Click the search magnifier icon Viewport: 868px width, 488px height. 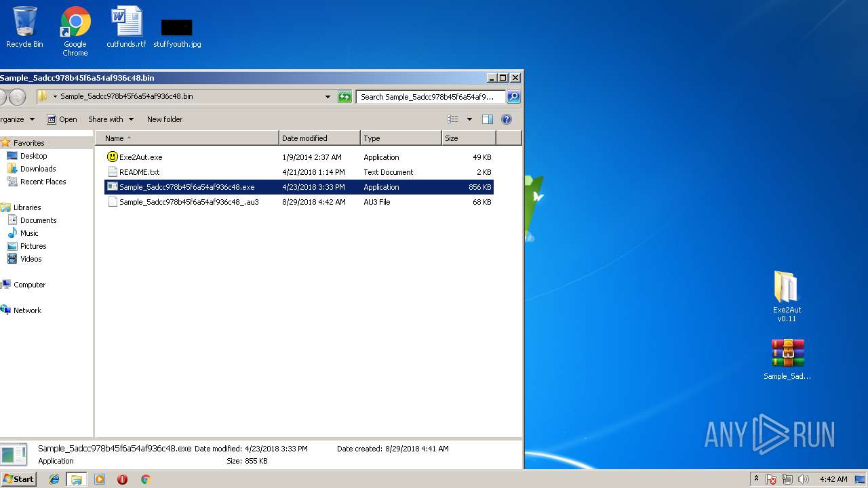[513, 97]
